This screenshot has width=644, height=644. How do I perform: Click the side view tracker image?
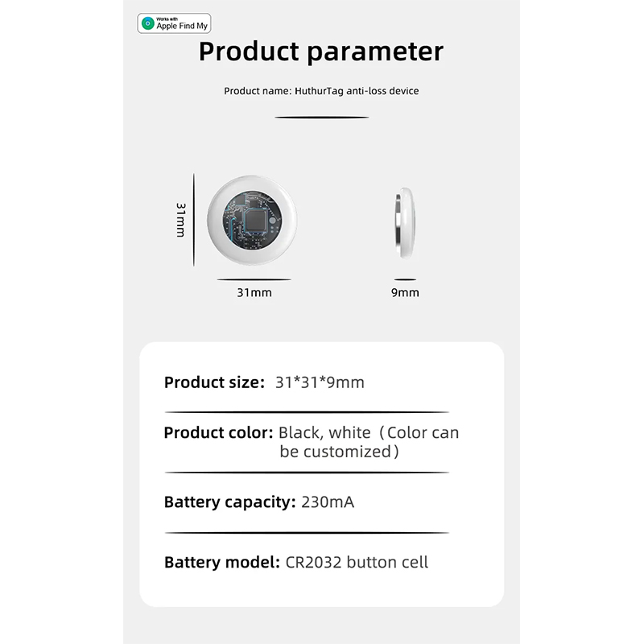[405, 223]
